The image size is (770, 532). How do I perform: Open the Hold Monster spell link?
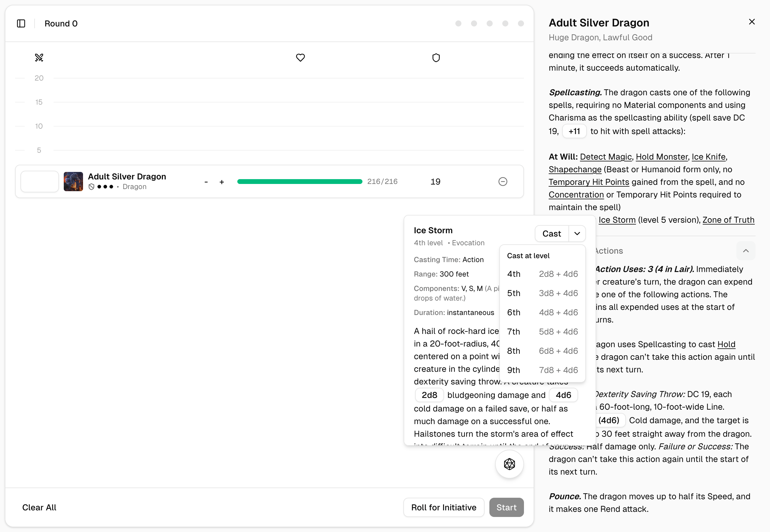(x=662, y=157)
